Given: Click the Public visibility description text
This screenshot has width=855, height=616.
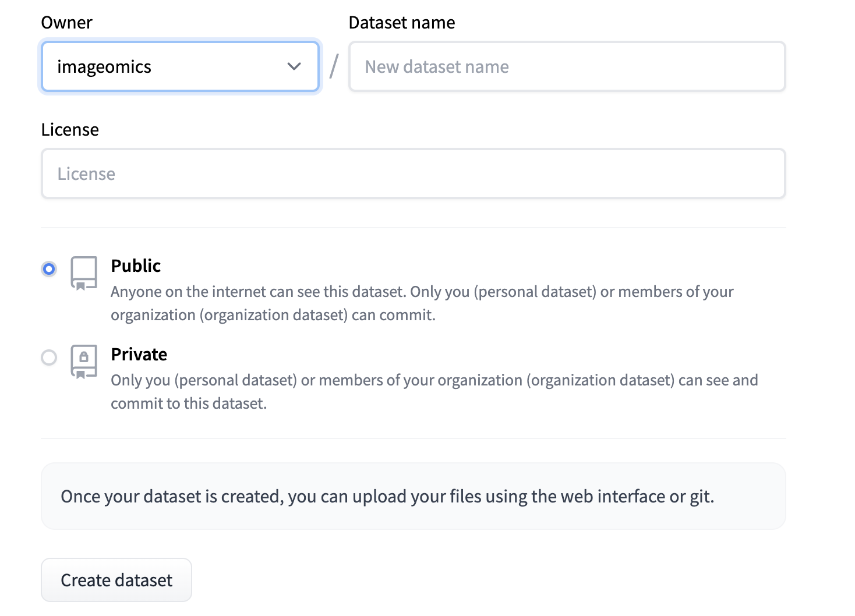Looking at the screenshot, I should click(x=422, y=303).
